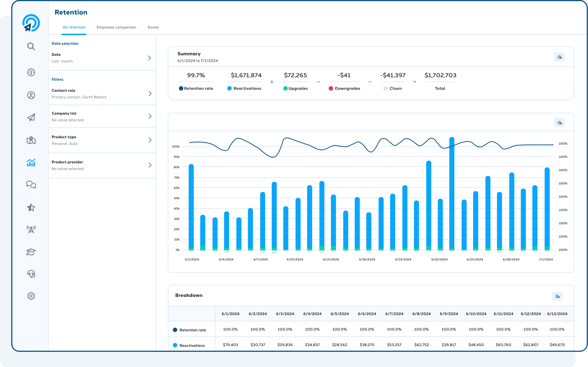Open the map/journeys icon in the sidebar

(31, 141)
